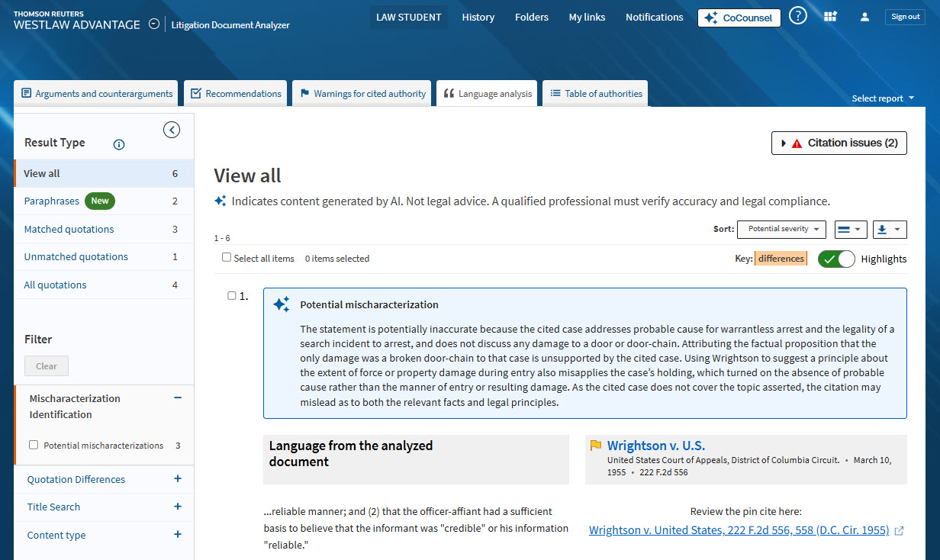Click the Result Type info icon
The width and height of the screenshot is (940, 560).
(118, 144)
